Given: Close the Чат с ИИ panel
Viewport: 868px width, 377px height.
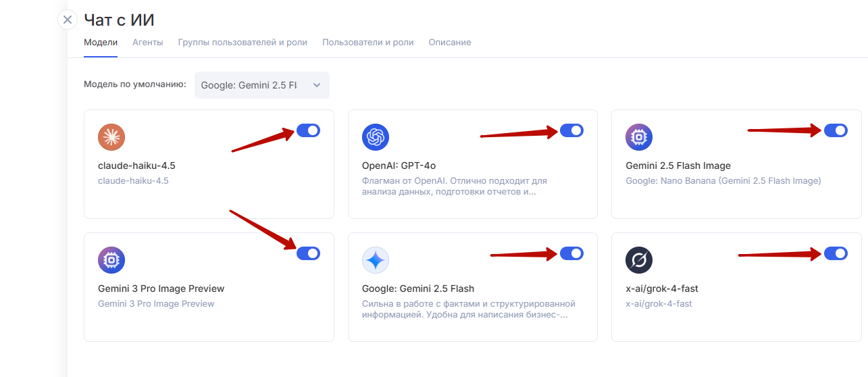Looking at the screenshot, I should (x=68, y=20).
